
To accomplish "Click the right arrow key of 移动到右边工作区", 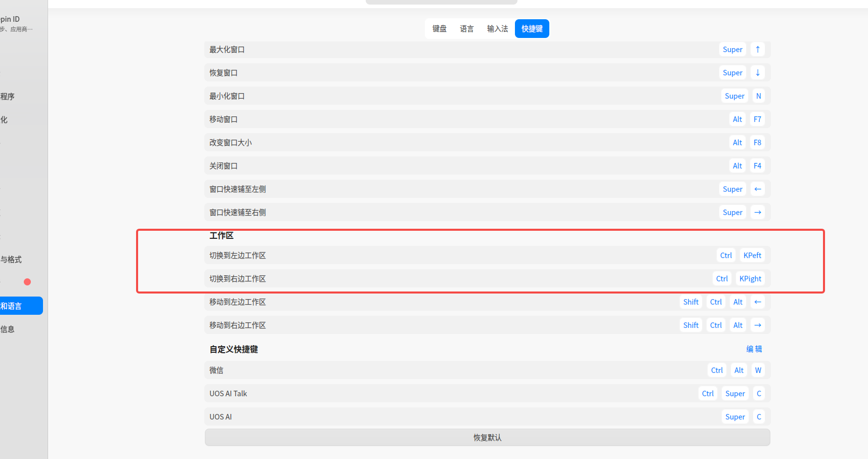I will tap(758, 325).
